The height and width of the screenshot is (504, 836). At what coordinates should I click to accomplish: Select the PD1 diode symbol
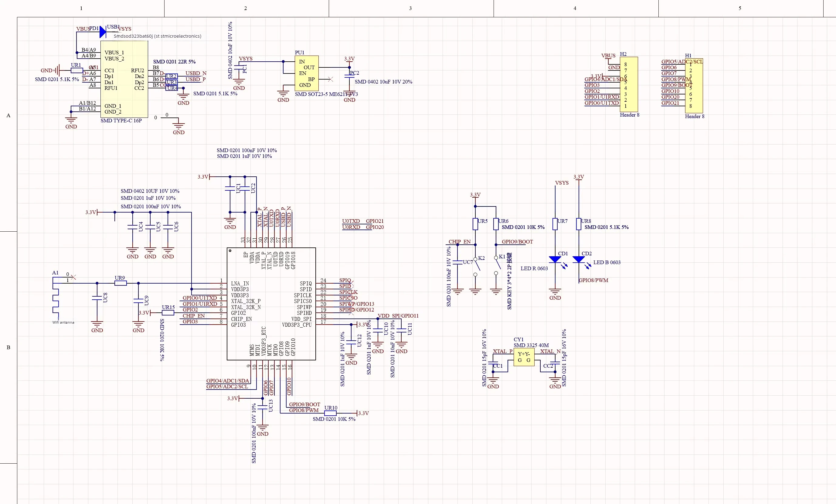coord(103,32)
